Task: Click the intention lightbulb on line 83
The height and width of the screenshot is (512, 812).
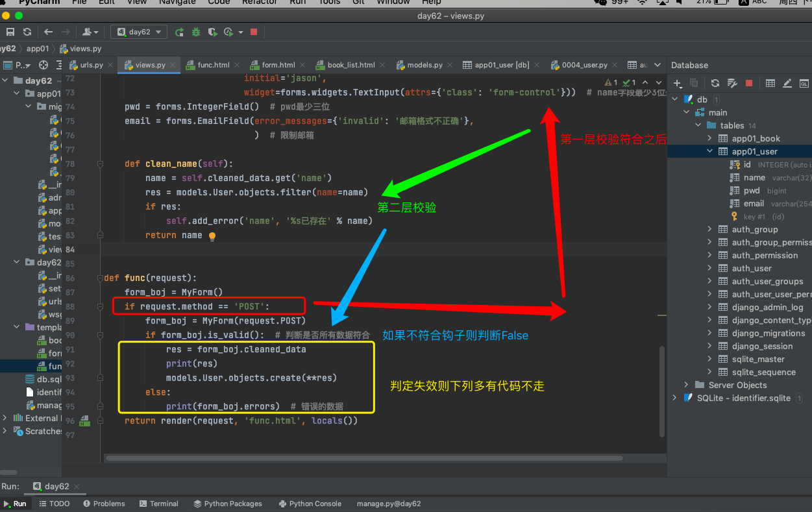Action: (x=212, y=236)
